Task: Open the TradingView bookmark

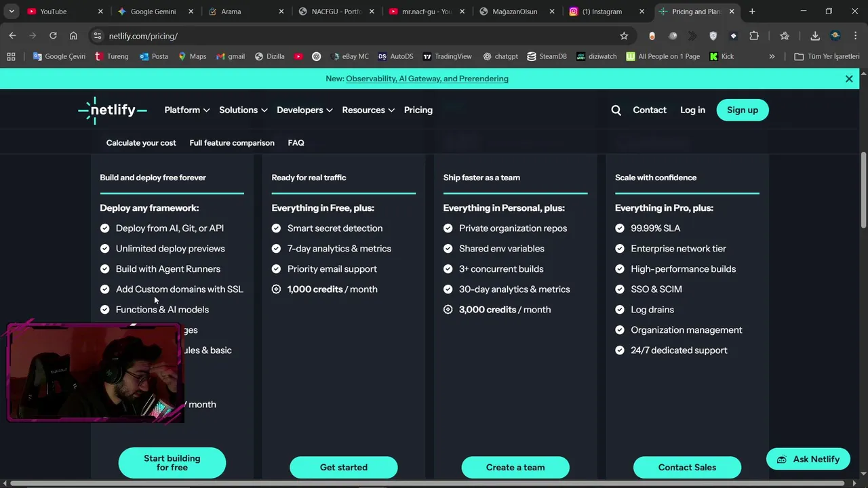Action: [447, 56]
